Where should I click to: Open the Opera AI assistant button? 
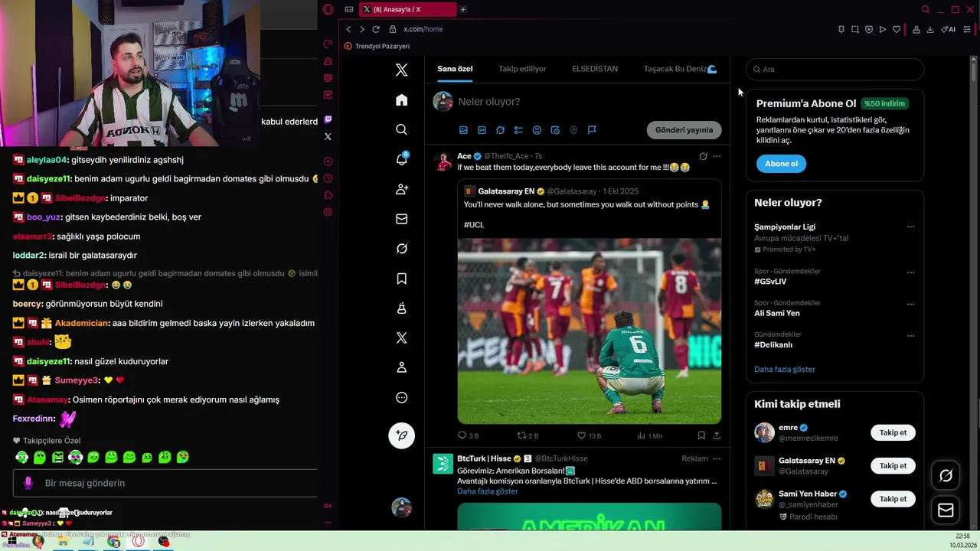[949, 29]
